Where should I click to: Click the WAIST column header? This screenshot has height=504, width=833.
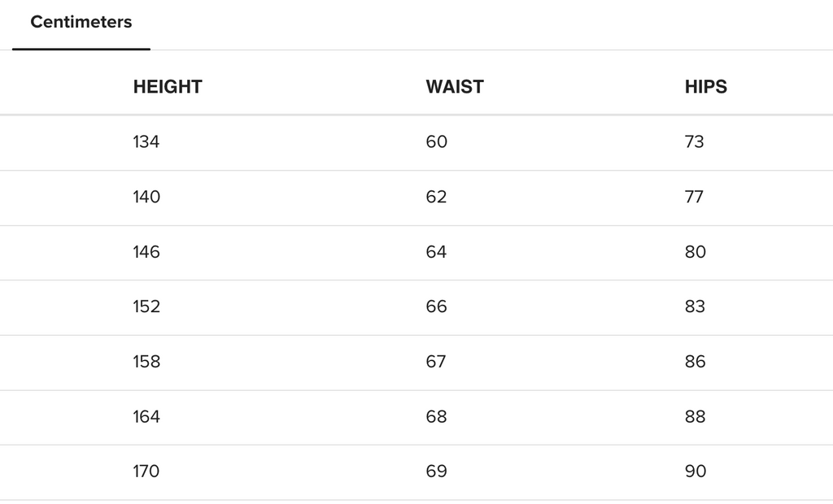click(455, 87)
